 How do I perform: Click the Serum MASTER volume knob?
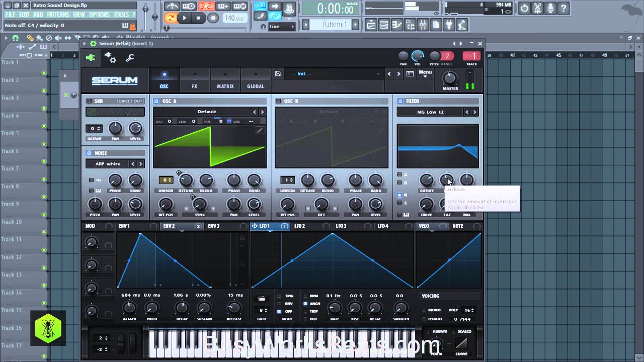[x=450, y=78]
